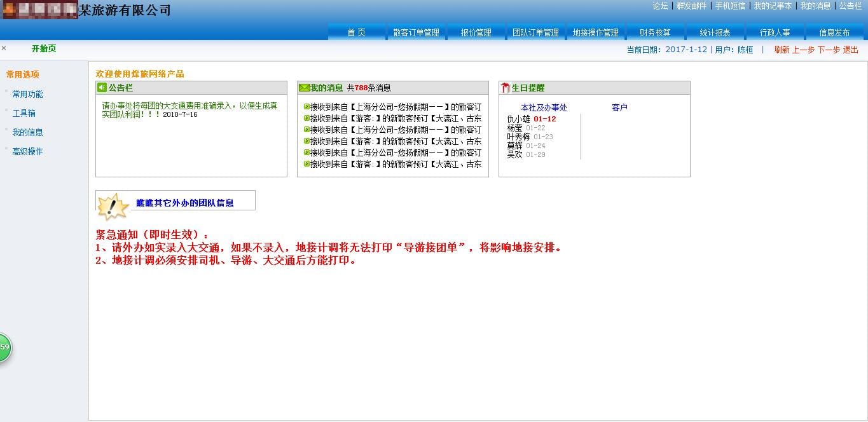
Task: Click the 刷新 refresh link
Action: [x=782, y=50]
